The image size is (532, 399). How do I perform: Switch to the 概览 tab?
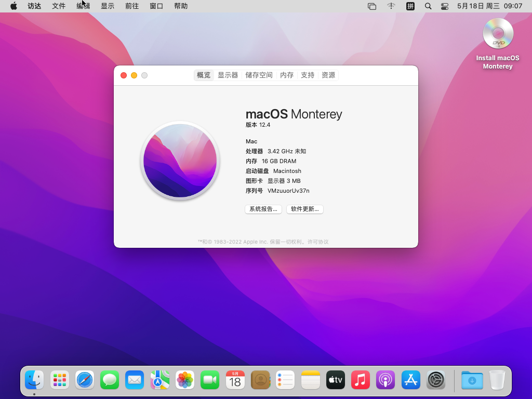pyautogui.click(x=204, y=75)
